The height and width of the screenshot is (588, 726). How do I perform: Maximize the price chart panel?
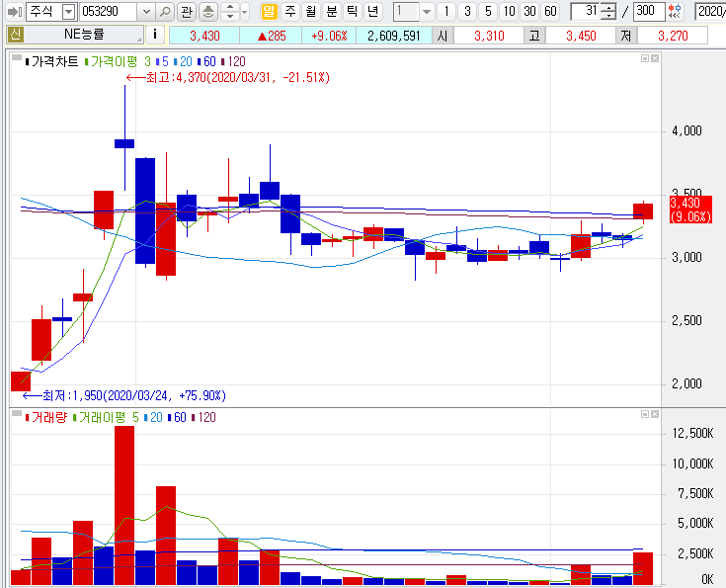tap(645, 58)
